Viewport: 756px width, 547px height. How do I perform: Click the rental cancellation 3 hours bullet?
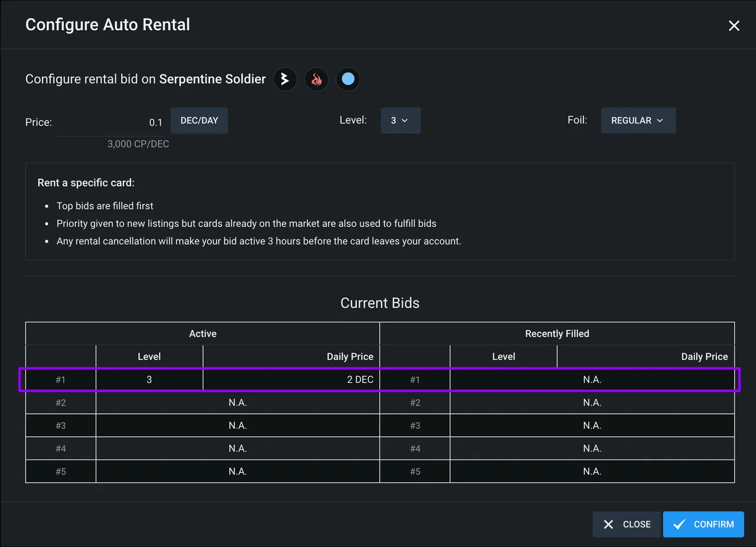(x=259, y=242)
